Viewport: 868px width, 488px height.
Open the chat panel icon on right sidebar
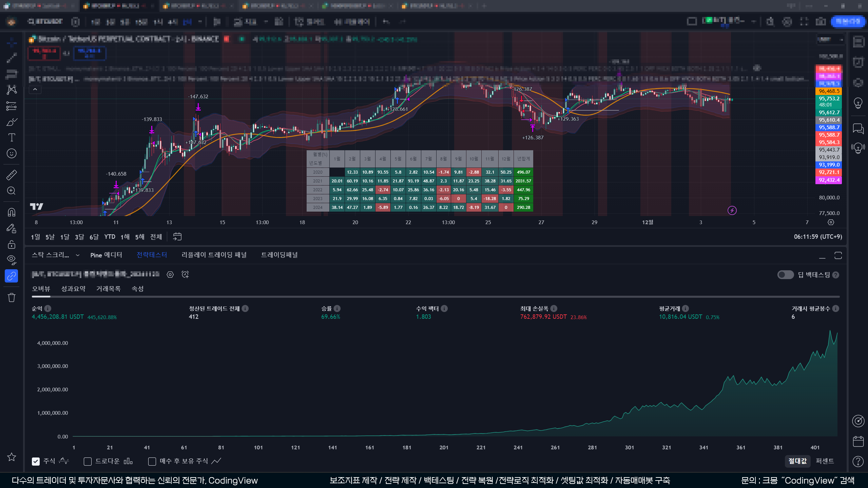[x=858, y=129]
